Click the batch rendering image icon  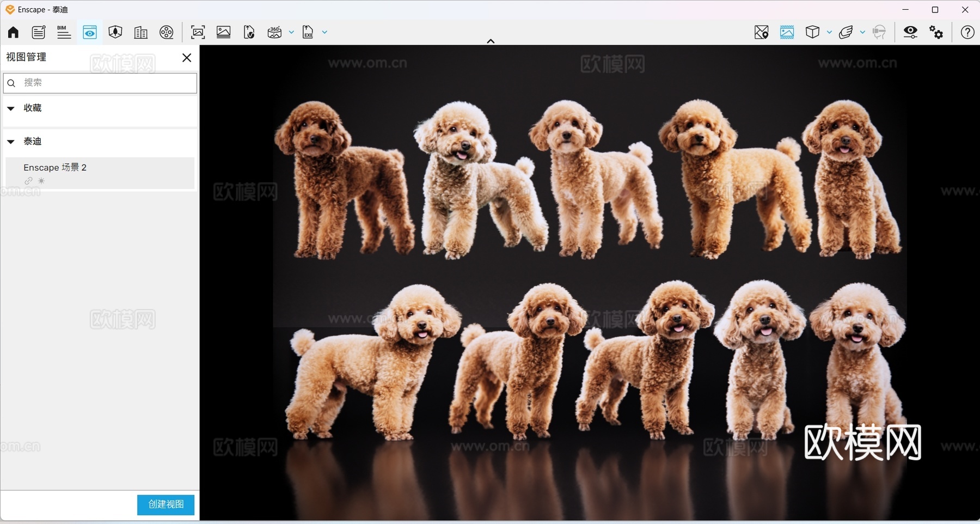pos(224,32)
